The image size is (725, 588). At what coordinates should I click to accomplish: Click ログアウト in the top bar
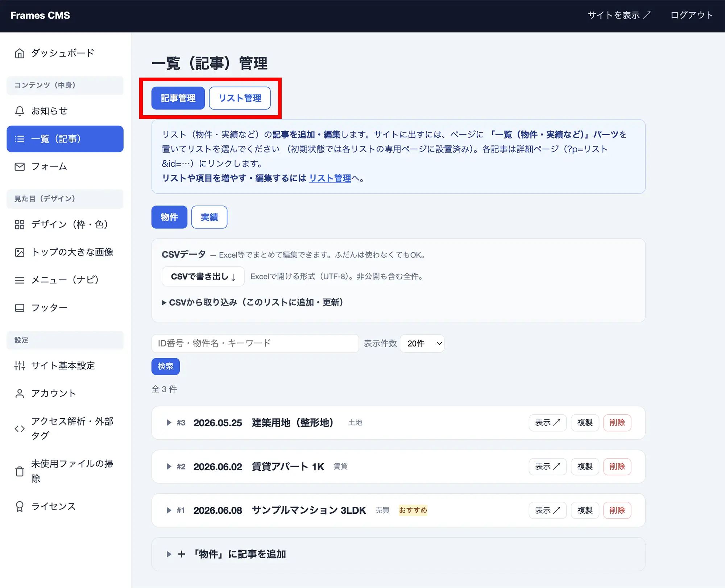tap(691, 15)
